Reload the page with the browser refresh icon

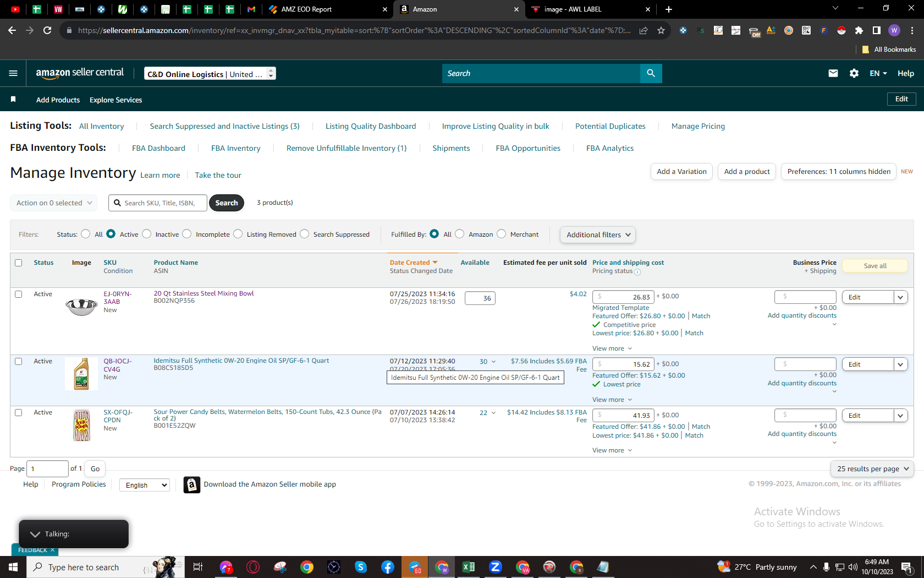(x=47, y=30)
